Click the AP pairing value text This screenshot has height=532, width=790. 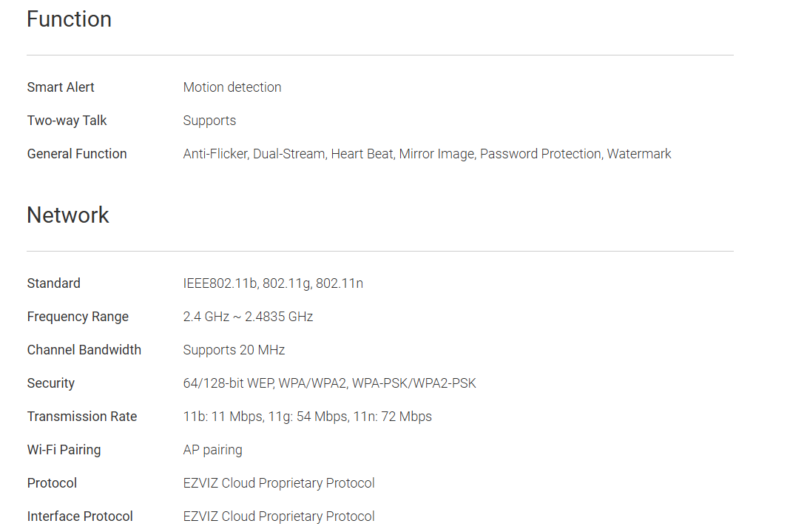pos(212,450)
